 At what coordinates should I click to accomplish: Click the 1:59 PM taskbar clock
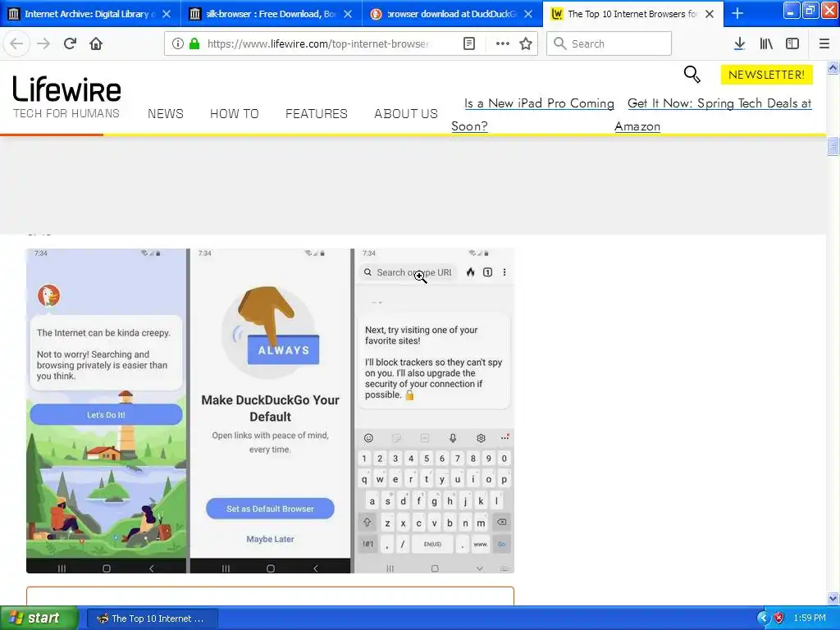(810, 619)
